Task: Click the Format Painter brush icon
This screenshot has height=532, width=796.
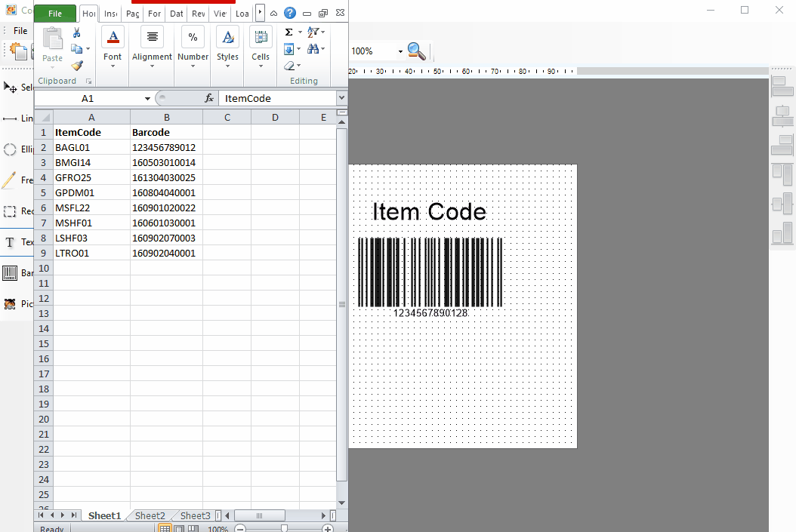Action: [x=77, y=66]
